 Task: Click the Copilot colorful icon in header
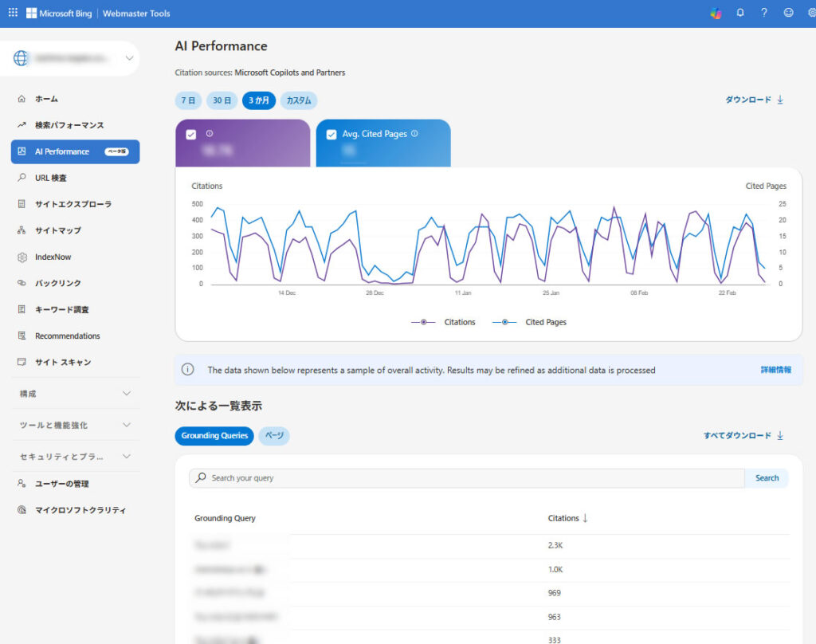[x=716, y=13]
